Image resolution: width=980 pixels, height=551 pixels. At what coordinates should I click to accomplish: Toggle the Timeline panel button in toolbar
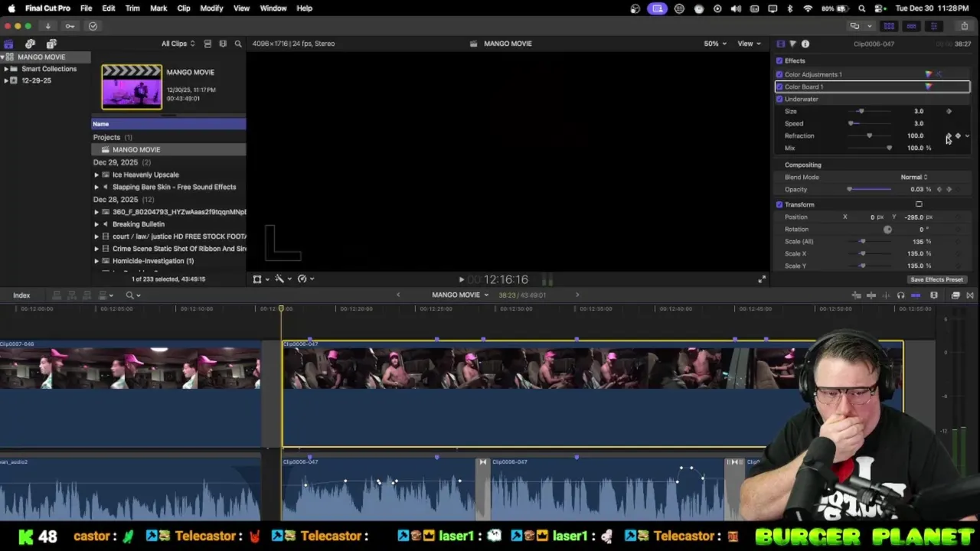coord(911,26)
